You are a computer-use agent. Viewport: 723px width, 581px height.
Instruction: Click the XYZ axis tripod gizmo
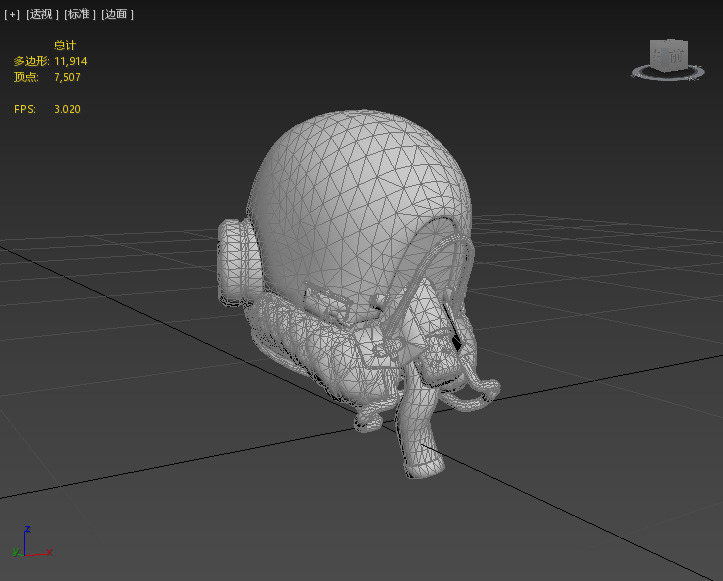point(32,542)
